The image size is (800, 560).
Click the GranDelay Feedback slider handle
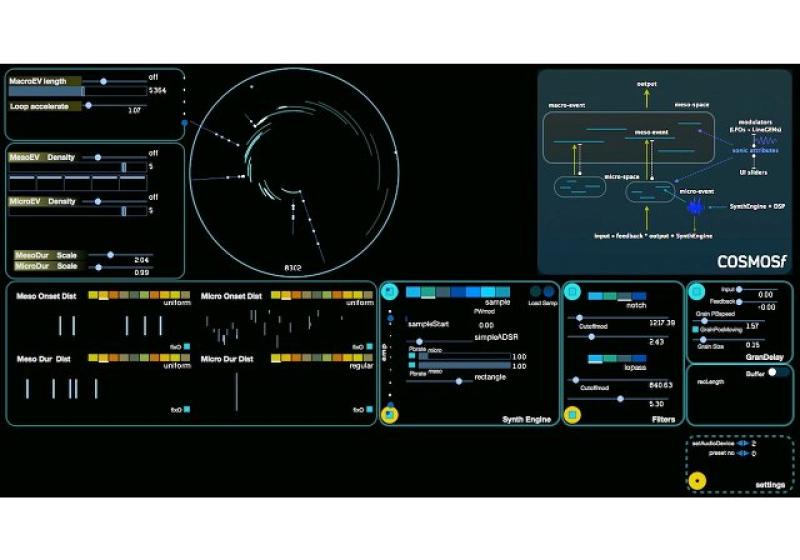coord(739,302)
